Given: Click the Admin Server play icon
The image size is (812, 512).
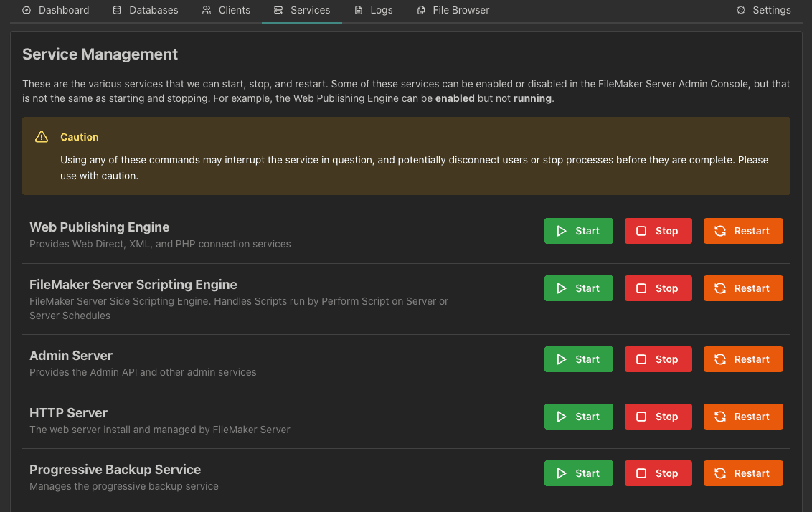Looking at the screenshot, I should click(562, 359).
